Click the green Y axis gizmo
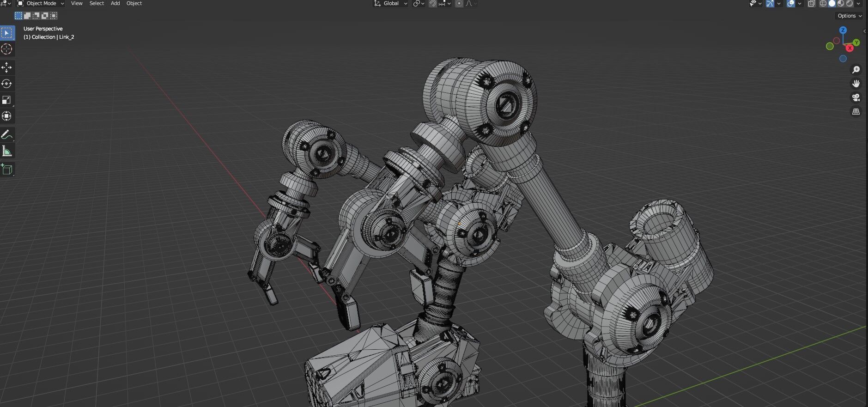Viewport: 868px width, 407px height. pyautogui.click(x=856, y=43)
